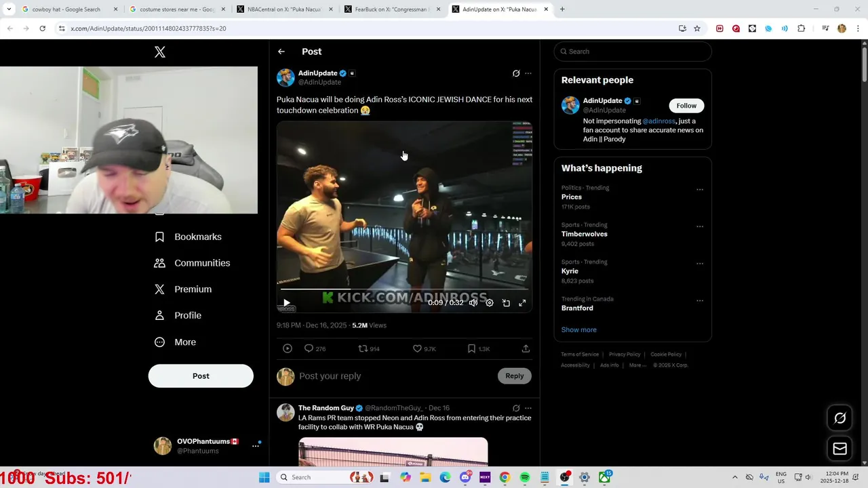Go back with the Post header arrow
This screenshot has height=488, width=868.
281,52
